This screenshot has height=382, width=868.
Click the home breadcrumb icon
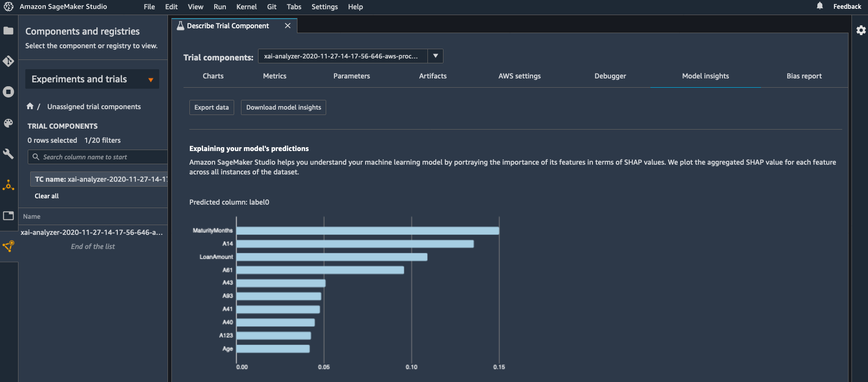click(x=30, y=106)
